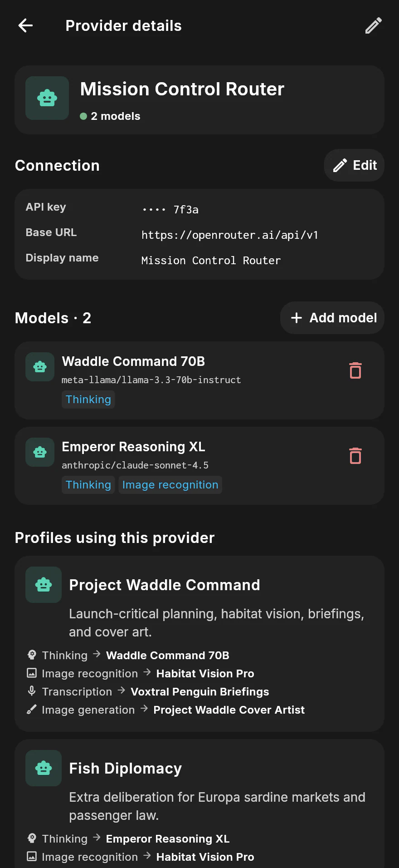Select the masked API key value
399x868 pixels.
point(170,210)
